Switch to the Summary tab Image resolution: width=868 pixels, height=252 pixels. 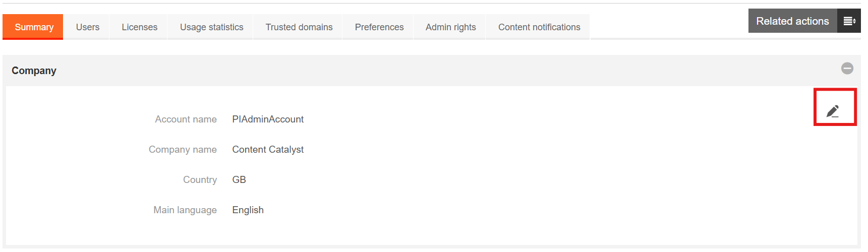34,27
